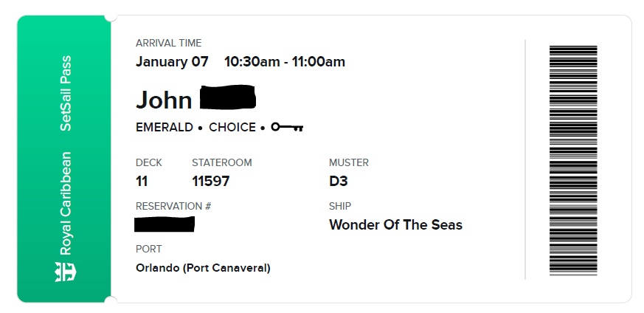Select the 10:30am - 11:00am time window
Screen dimensions: 644x313
284,62
